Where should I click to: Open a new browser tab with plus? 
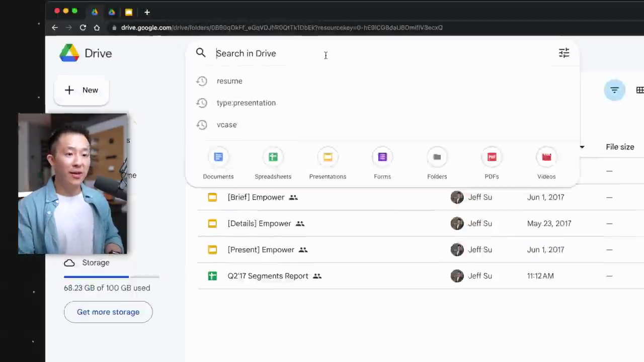[147, 12]
